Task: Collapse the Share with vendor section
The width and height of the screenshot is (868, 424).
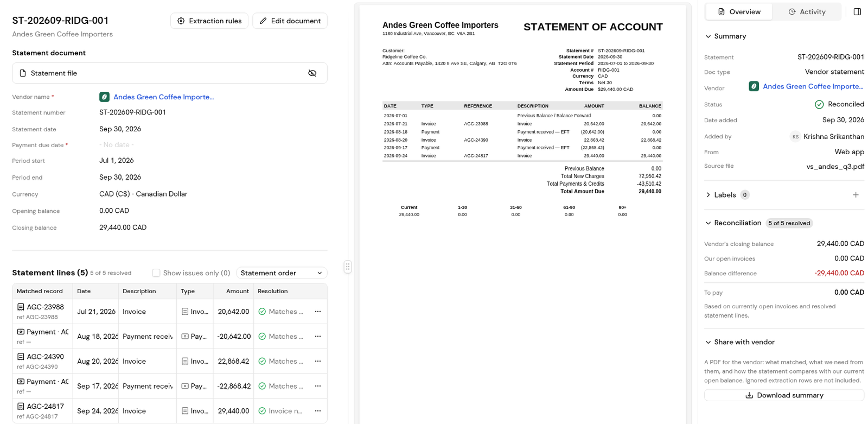Action: 708,342
